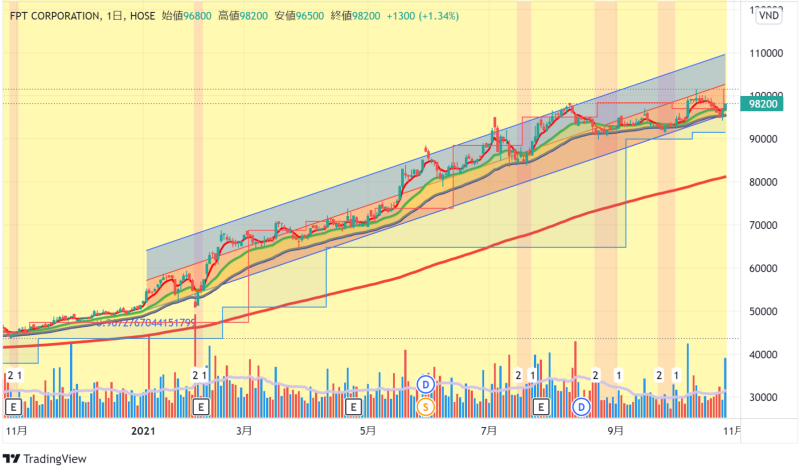This screenshot has height=472, width=800.
Task: Click the 5月 label on the time axis
Action: click(368, 431)
